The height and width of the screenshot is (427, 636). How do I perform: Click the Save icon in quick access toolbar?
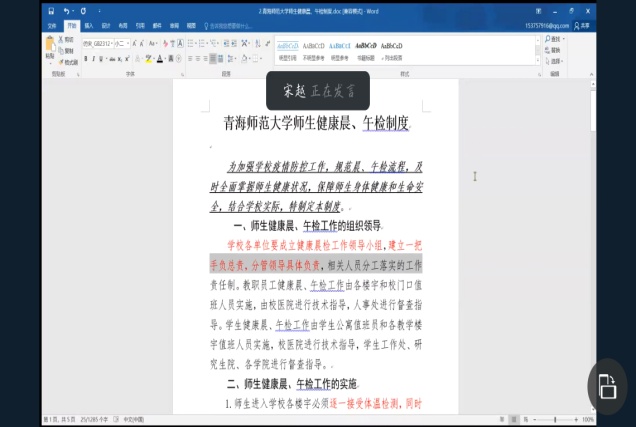click(50, 11)
